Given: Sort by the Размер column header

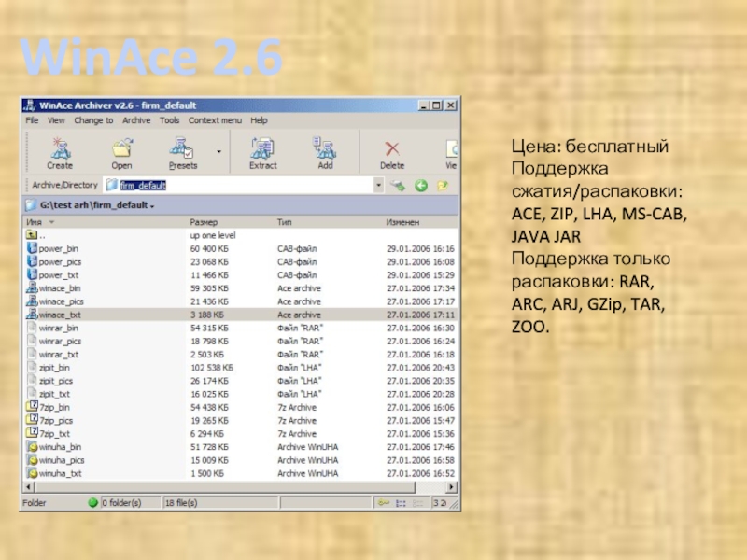Looking at the screenshot, I should tap(230, 222).
